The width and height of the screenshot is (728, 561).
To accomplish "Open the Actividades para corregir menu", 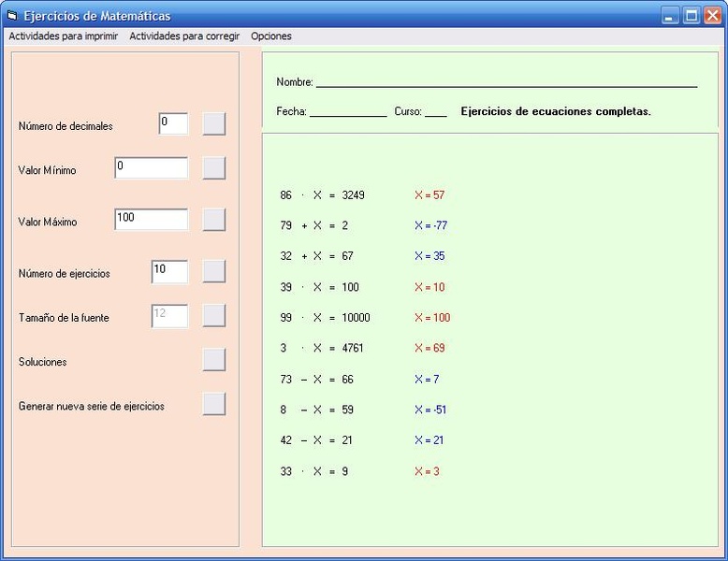I will click(184, 36).
